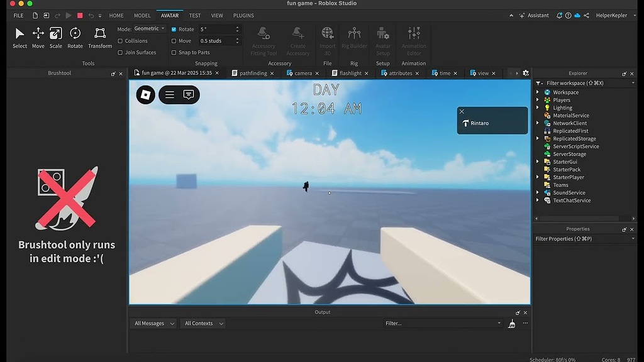
Task: Select the Move tool
Action: coord(38,38)
